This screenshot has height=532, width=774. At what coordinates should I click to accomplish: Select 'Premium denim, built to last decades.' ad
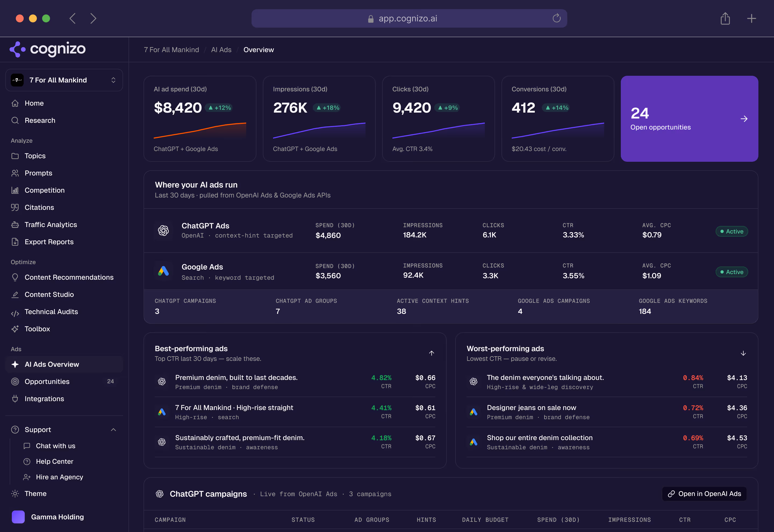(x=295, y=382)
